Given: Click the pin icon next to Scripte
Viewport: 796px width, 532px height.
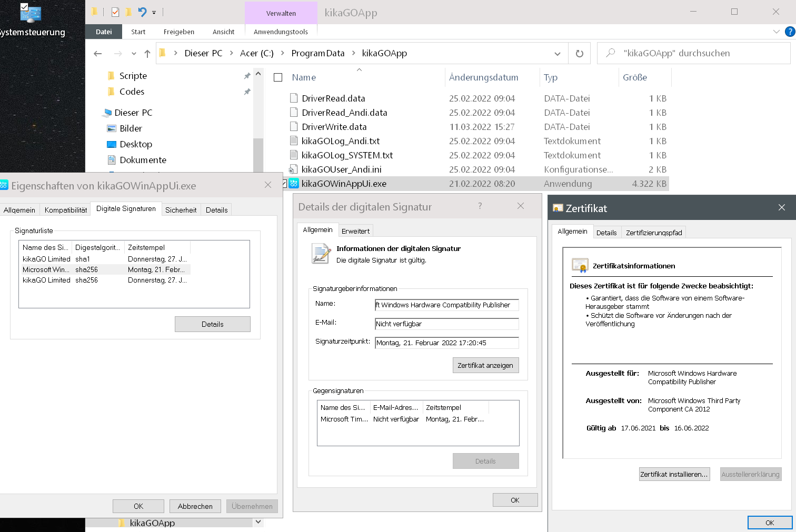Looking at the screenshot, I should [x=247, y=76].
